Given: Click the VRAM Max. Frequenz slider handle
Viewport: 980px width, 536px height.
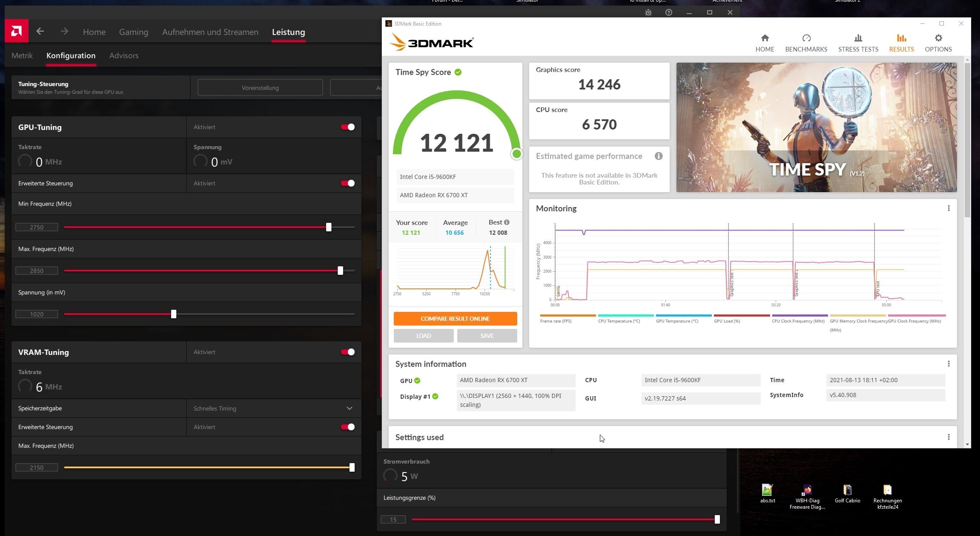Looking at the screenshot, I should pos(352,467).
